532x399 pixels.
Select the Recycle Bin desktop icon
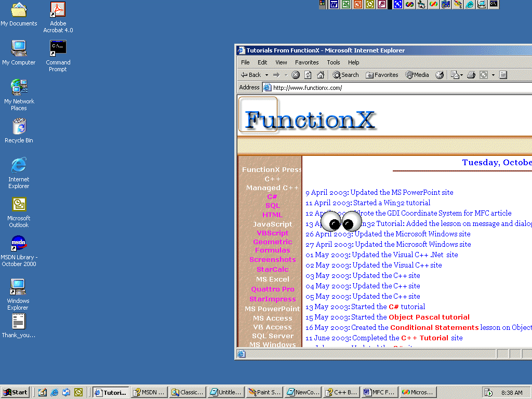click(x=19, y=130)
